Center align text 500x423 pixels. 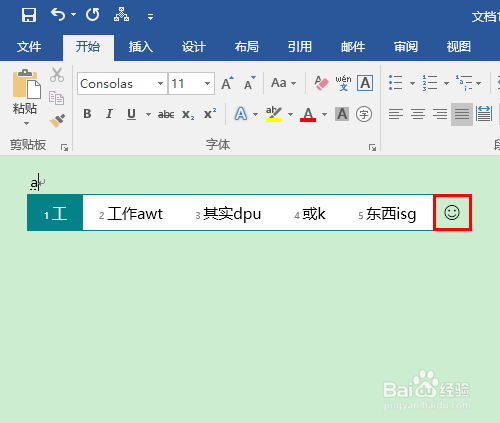click(418, 114)
